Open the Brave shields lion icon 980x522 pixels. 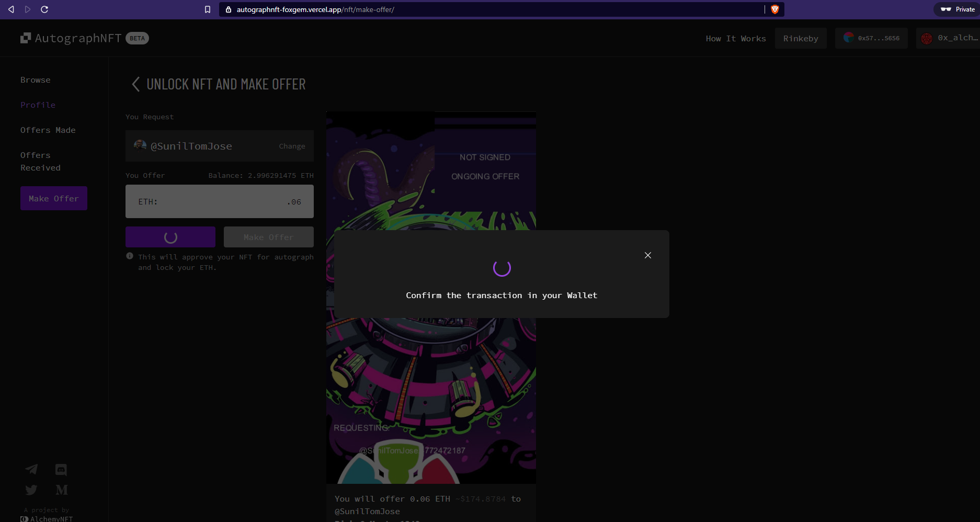(775, 9)
